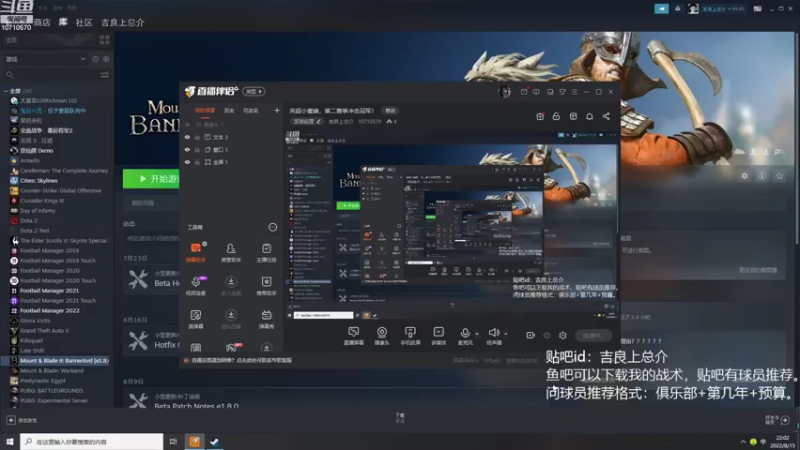Image resolution: width=800 pixels, height=450 pixels.
Task: Click the 直播设置 help link at bottom
Action: tap(241, 360)
